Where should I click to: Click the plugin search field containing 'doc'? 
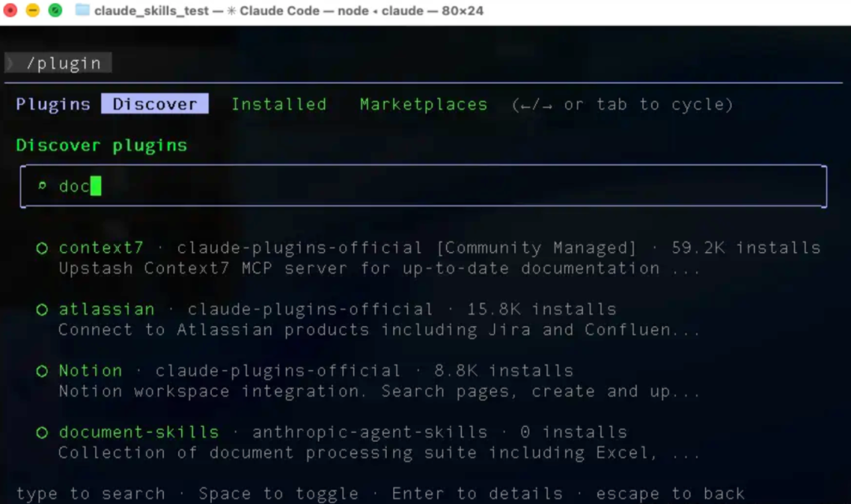(423, 186)
